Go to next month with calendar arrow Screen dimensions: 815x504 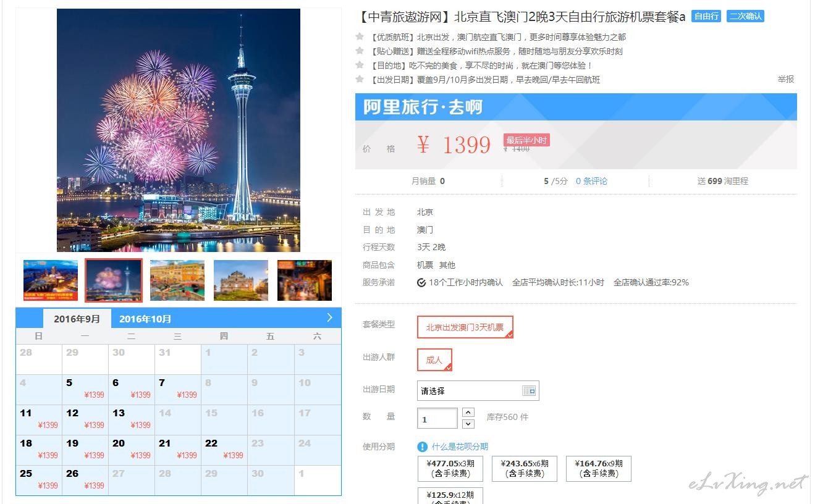(329, 317)
